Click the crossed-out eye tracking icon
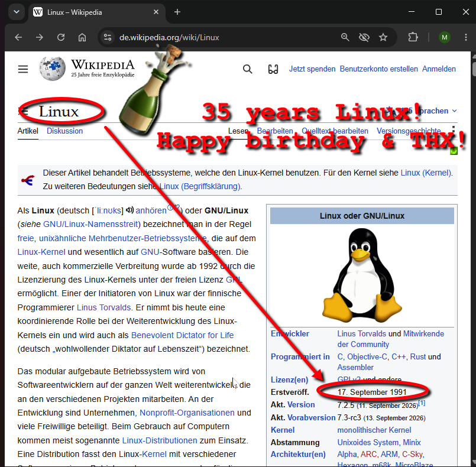Viewport: 476px width, 467px height. tap(364, 37)
